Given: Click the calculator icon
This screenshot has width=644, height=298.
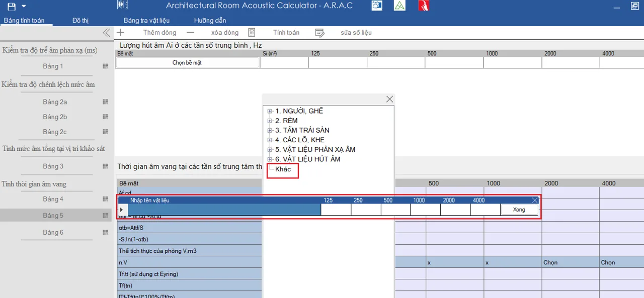Looking at the screenshot, I should pyautogui.click(x=252, y=32).
